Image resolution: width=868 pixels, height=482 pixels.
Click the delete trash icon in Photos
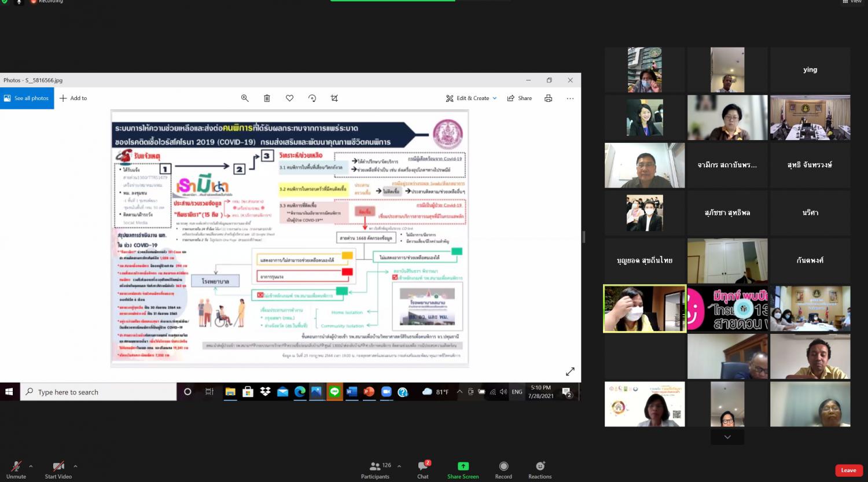click(267, 98)
